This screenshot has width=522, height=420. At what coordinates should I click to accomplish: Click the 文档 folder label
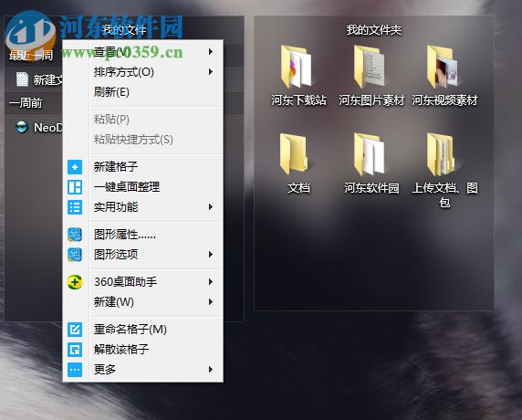[x=298, y=188]
